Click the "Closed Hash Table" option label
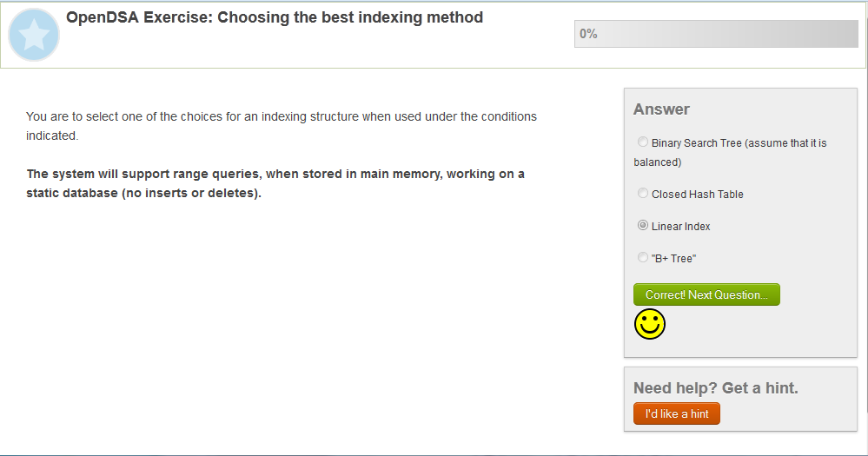Image resolution: width=868 pixels, height=456 pixels. point(698,195)
